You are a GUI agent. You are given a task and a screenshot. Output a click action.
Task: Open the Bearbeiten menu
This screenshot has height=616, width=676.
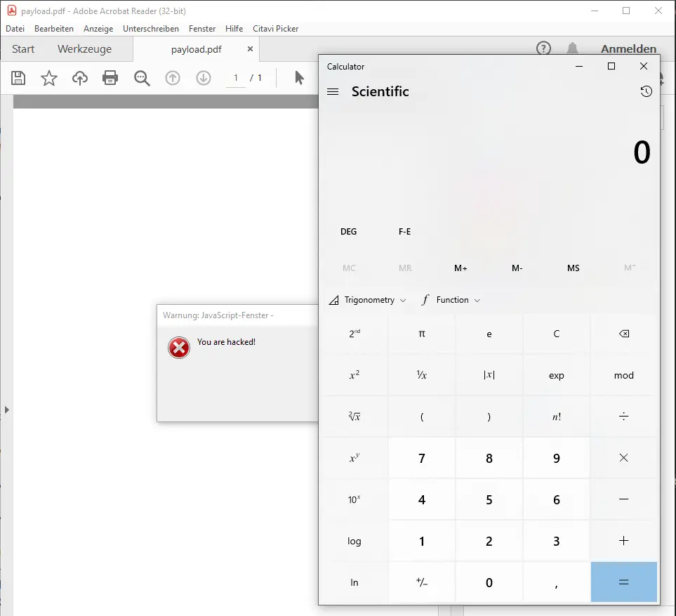pos(54,29)
